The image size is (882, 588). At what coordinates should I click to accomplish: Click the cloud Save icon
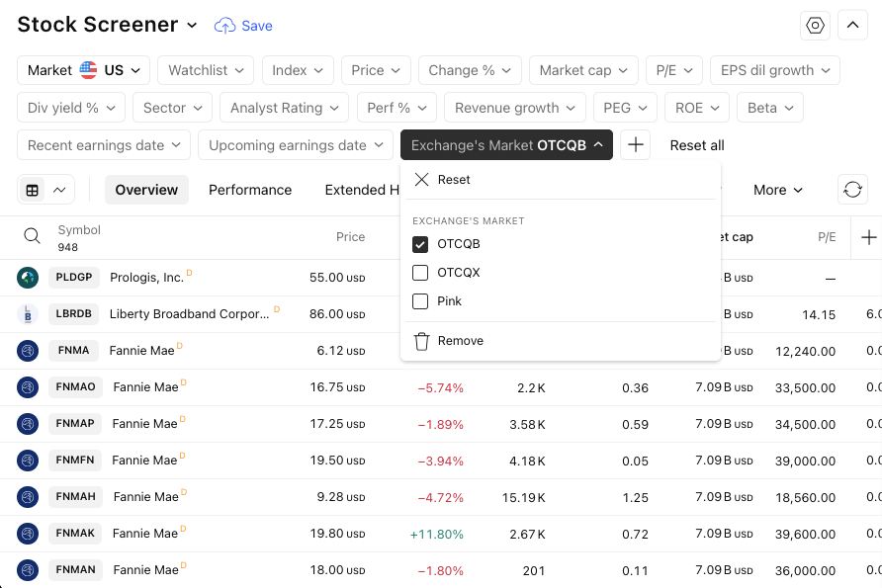225,26
